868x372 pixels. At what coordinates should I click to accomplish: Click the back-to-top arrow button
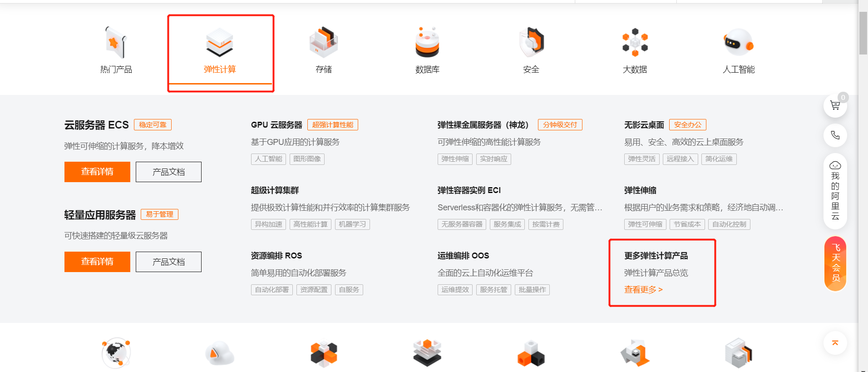coord(835,343)
